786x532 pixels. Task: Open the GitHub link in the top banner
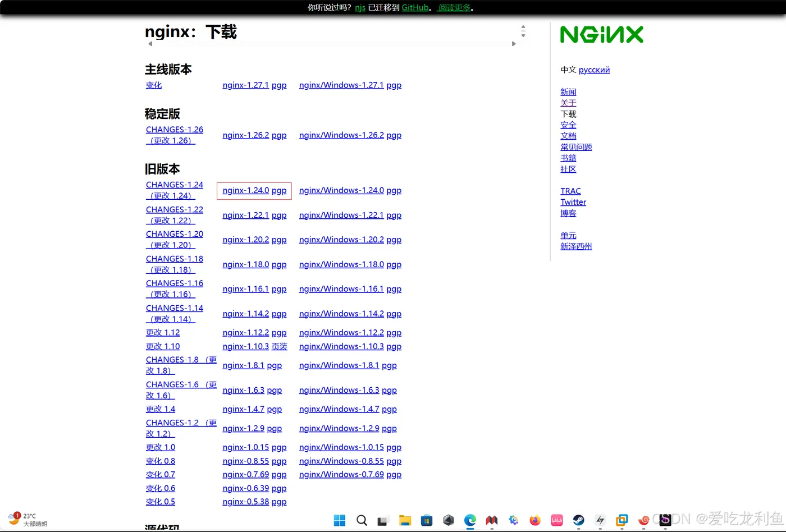point(415,7)
